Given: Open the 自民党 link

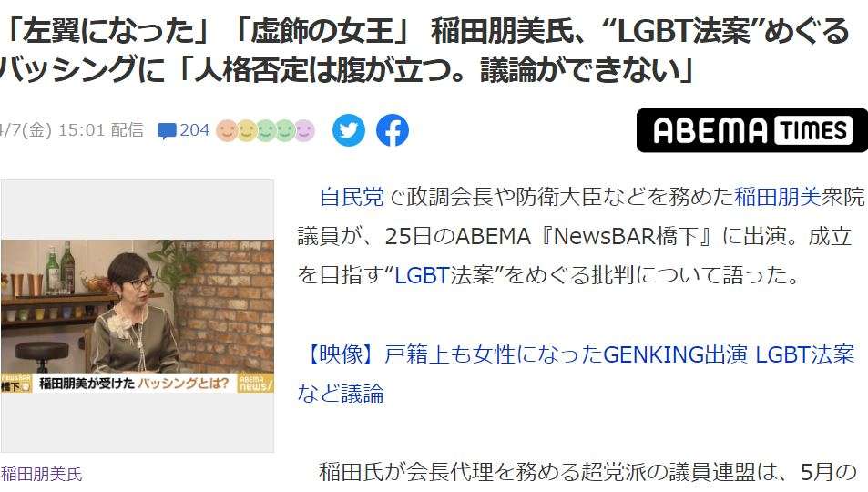Looking at the screenshot, I should pyautogui.click(x=352, y=197).
